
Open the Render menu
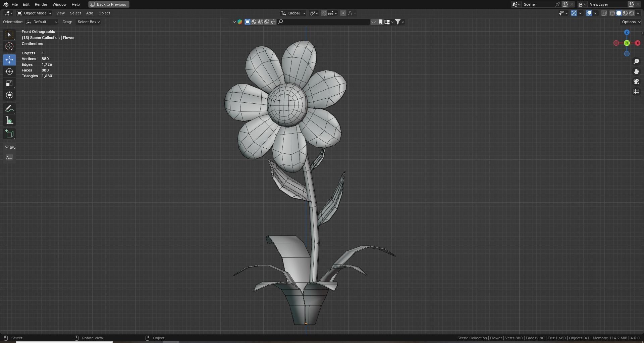[41, 4]
